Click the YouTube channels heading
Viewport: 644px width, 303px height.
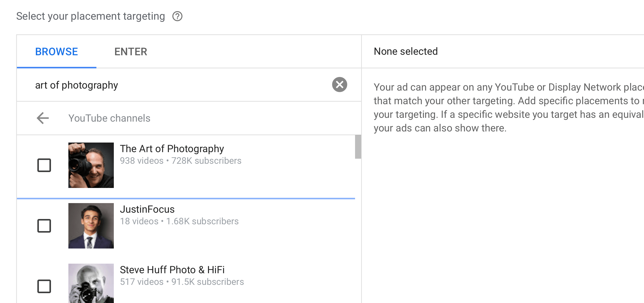click(109, 118)
